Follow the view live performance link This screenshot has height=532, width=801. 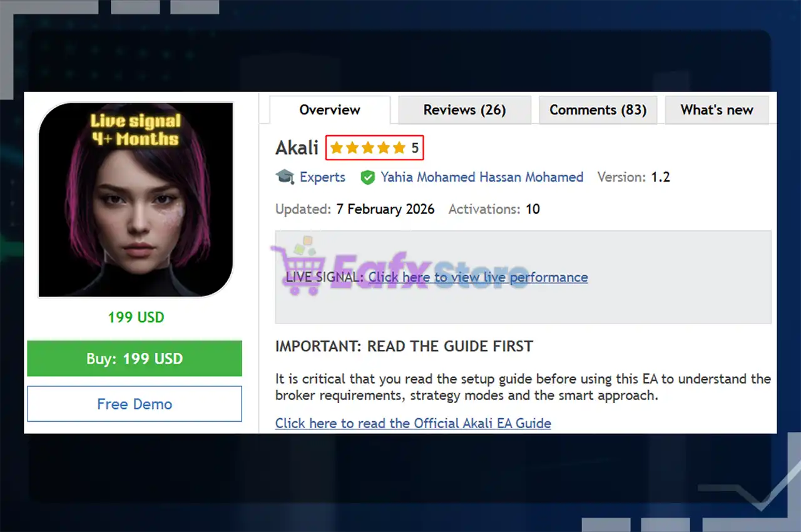point(477,277)
